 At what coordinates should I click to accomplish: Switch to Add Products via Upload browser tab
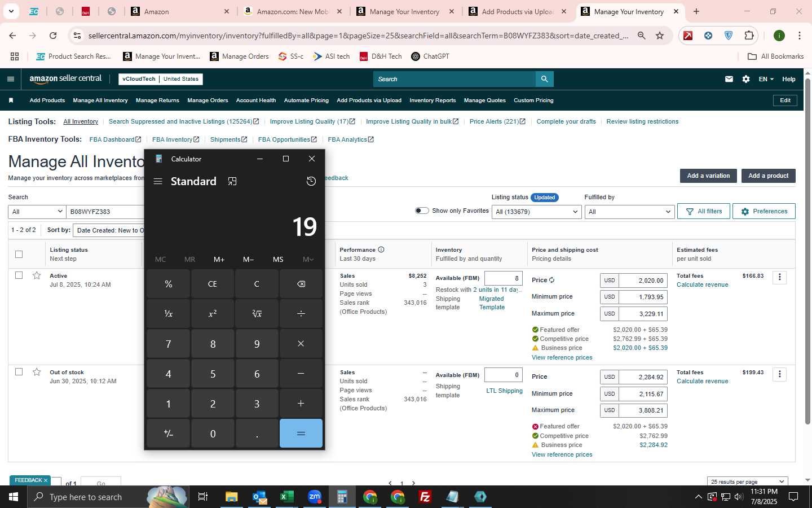coord(518,11)
